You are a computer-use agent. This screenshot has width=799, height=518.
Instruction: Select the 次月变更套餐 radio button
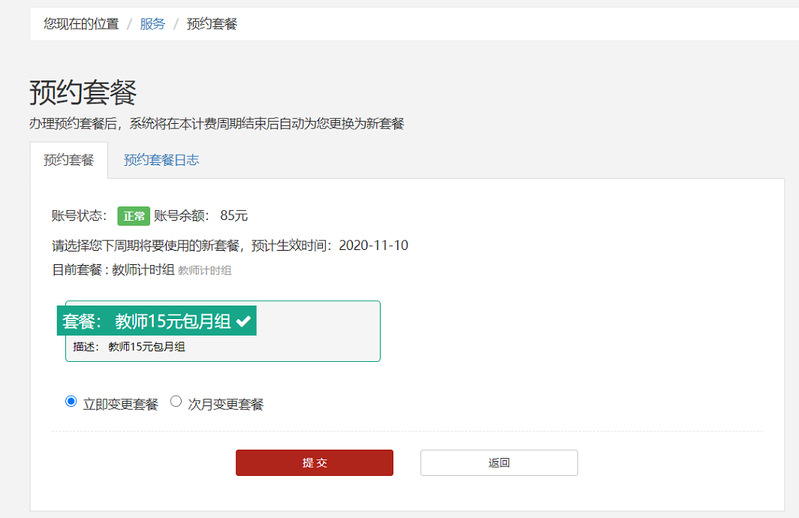pyautogui.click(x=176, y=402)
